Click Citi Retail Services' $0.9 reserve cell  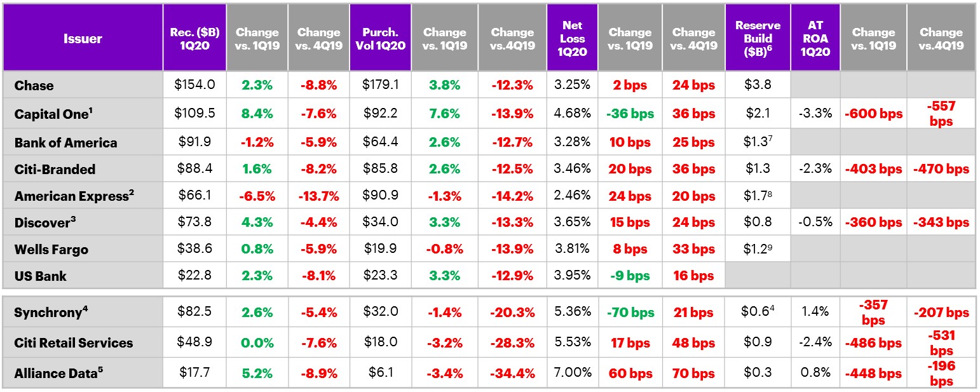(758, 342)
